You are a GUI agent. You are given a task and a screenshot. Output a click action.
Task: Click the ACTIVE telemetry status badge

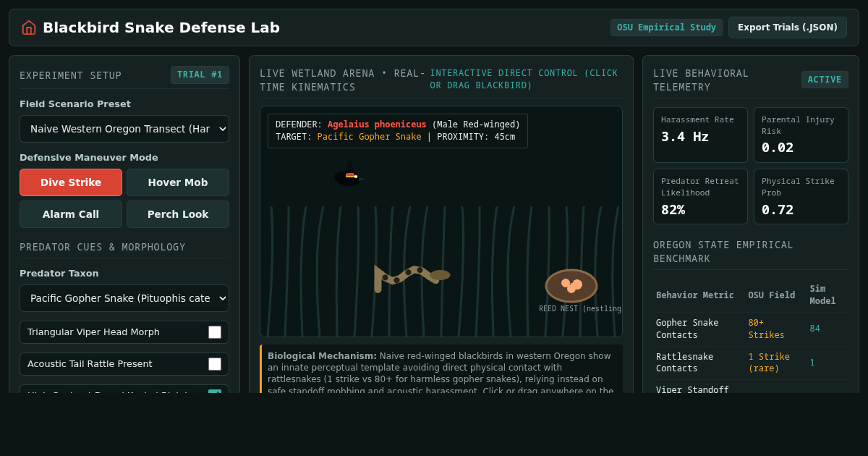pos(825,80)
